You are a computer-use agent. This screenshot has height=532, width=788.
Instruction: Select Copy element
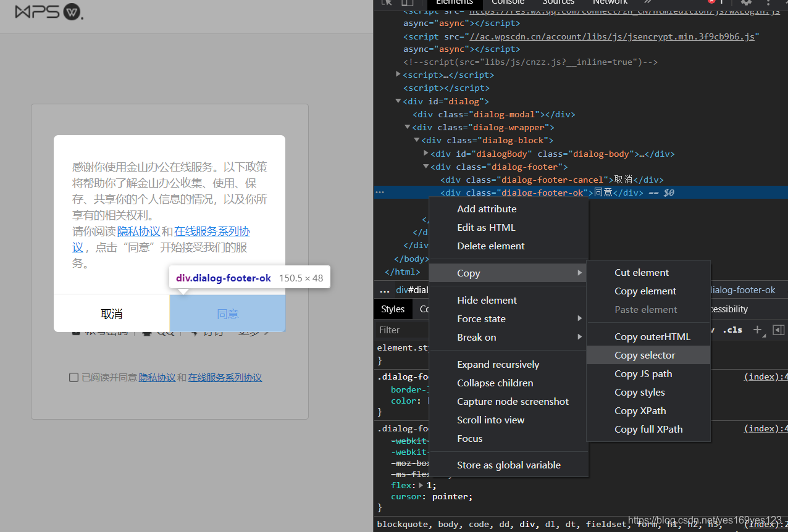(648, 291)
